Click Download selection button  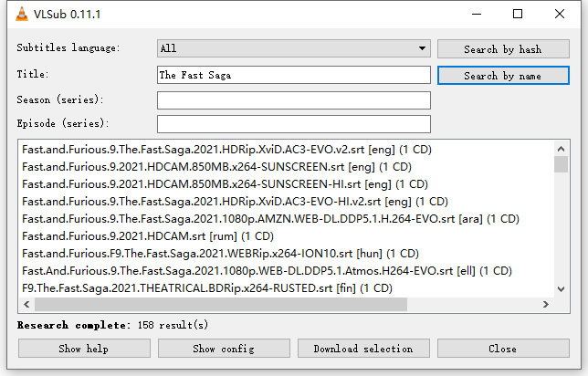click(363, 349)
